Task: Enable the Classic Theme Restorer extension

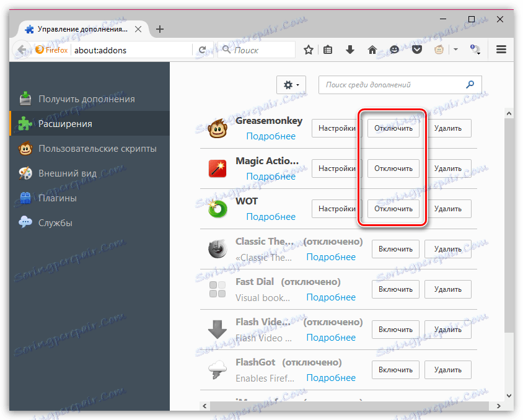Action: click(x=395, y=249)
